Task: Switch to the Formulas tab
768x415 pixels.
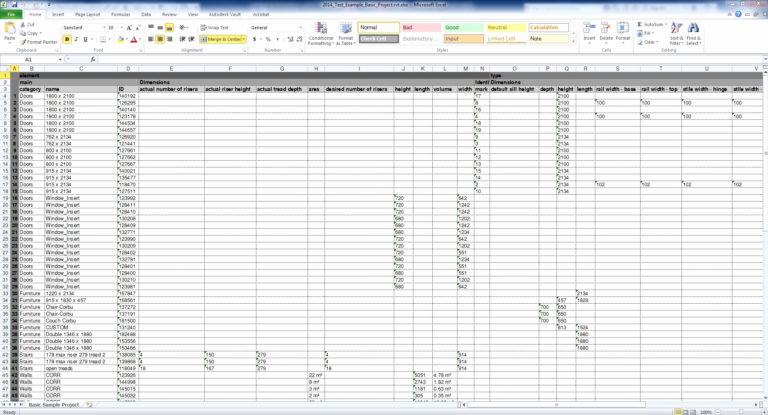Action: point(120,15)
